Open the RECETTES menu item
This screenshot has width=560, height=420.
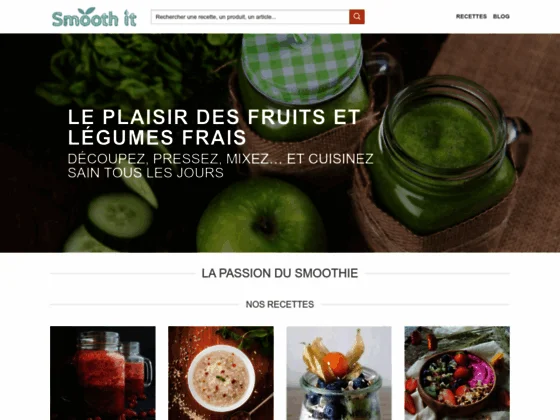click(471, 16)
